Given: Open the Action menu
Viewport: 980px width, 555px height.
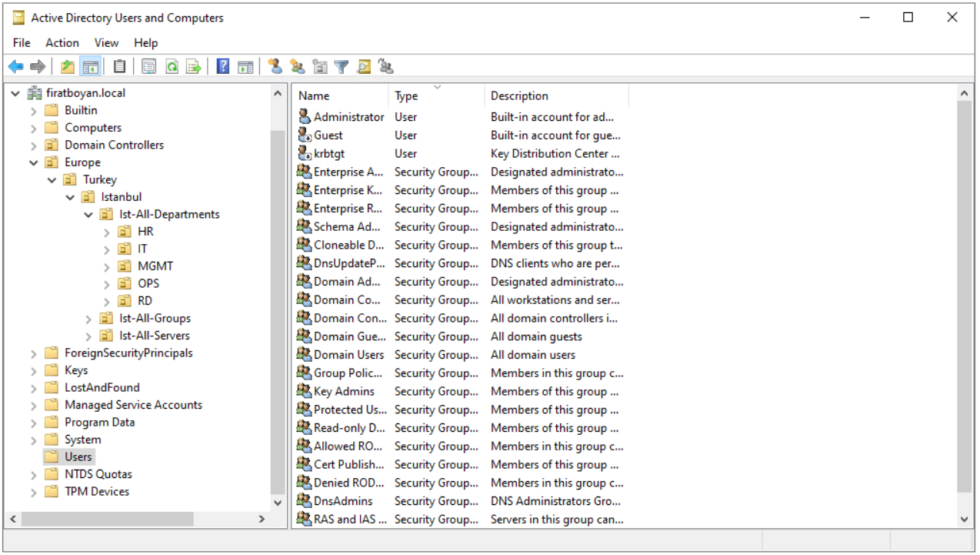Looking at the screenshot, I should click(x=62, y=43).
